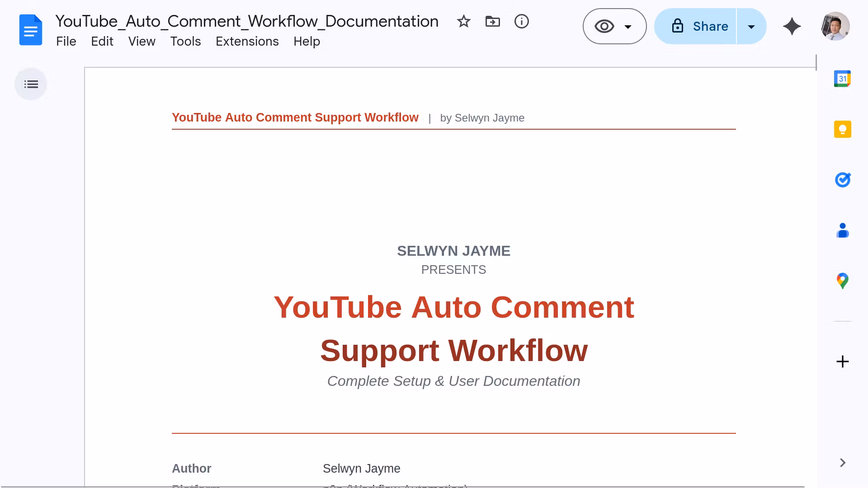868x488 pixels.
Task: Open Google Keep side panel
Action: coord(843,129)
